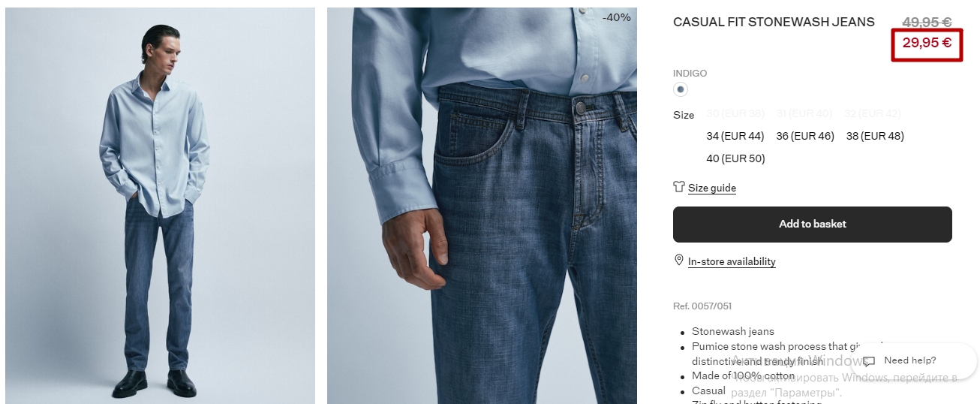Check In-store availability
Screen dimensions: 980x404
tap(732, 261)
